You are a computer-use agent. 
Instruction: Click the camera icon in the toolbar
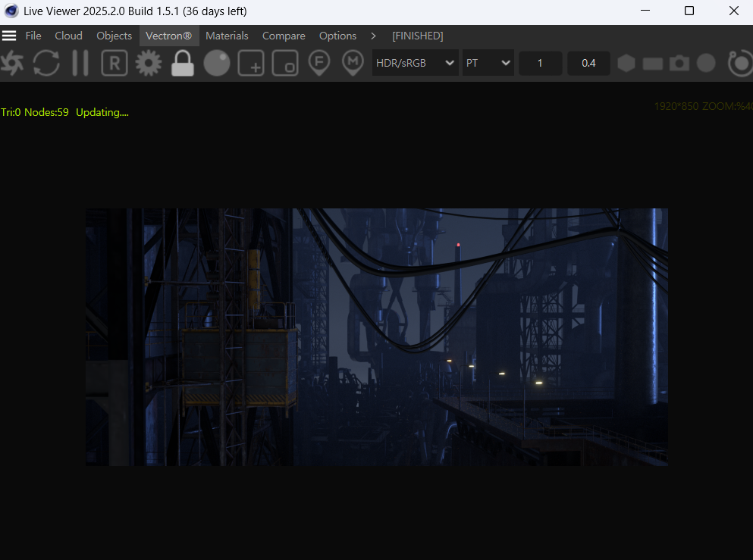coord(679,63)
